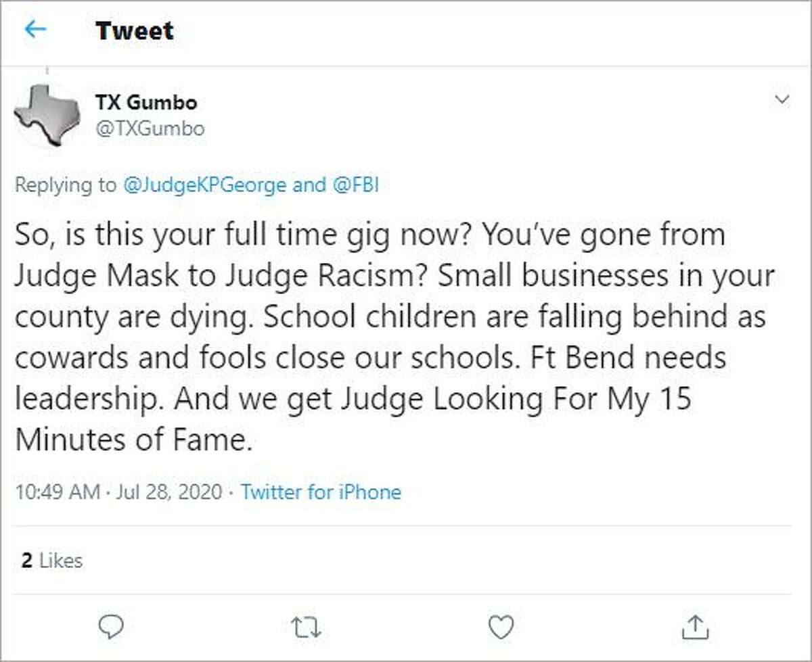Share the tweet with the upload icon
Screen dimensions: 812x662
point(696,626)
